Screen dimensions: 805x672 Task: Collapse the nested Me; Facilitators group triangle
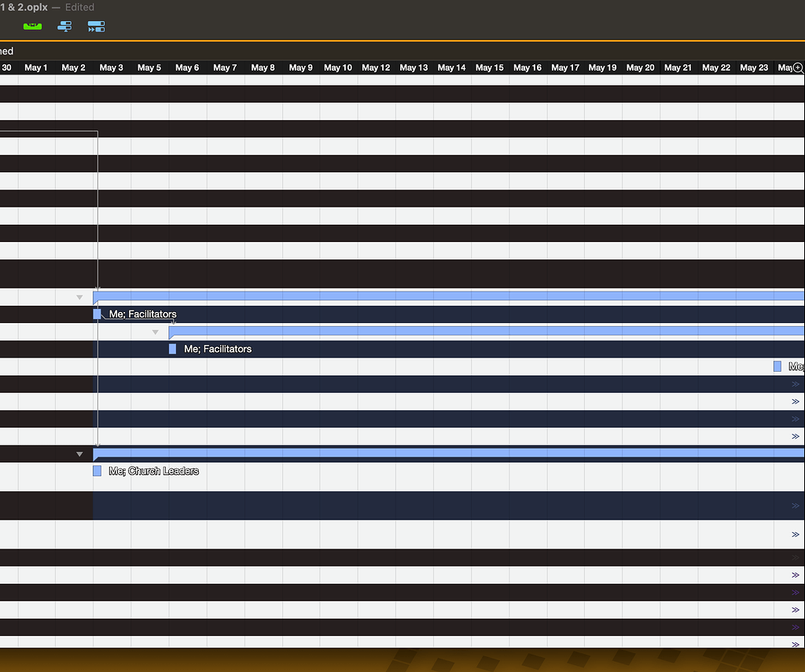point(155,332)
